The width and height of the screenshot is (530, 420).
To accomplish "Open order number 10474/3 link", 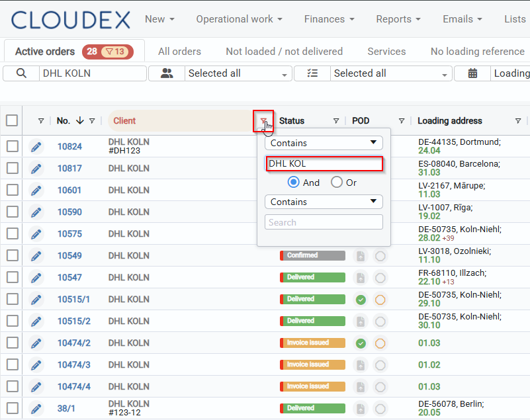I will pos(74,365).
